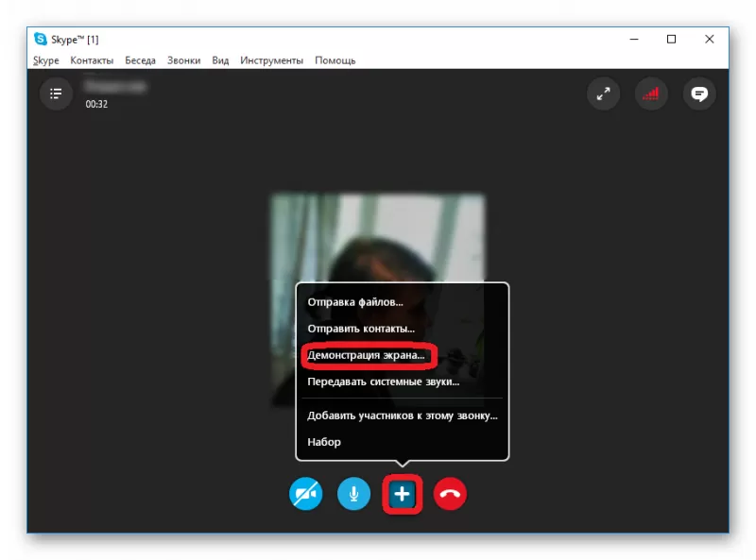The width and height of the screenshot is (756, 560).
Task: Open the contacts list sidebar icon
Action: pyautogui.click(x=56, y=93)
